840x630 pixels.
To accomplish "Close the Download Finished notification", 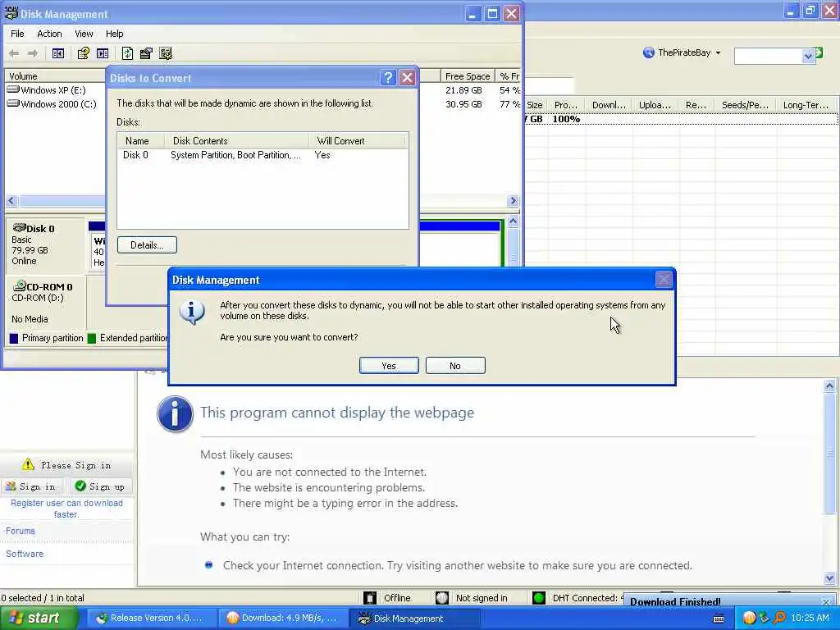I will click(825, 601).
